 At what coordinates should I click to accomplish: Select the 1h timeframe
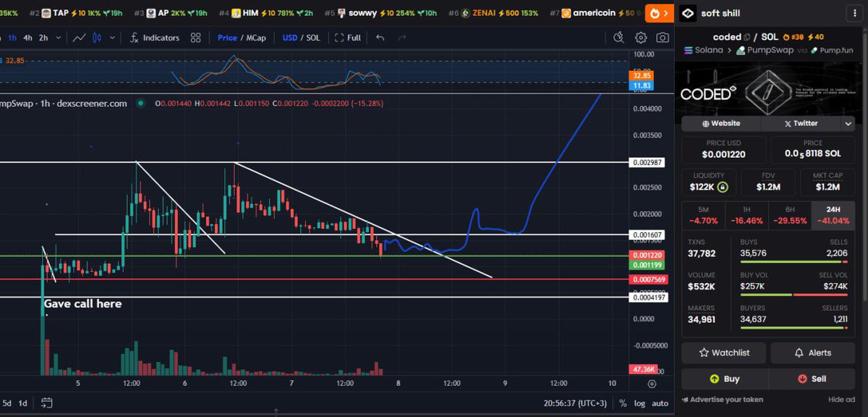pyautogui.click(x=12, y=38)
